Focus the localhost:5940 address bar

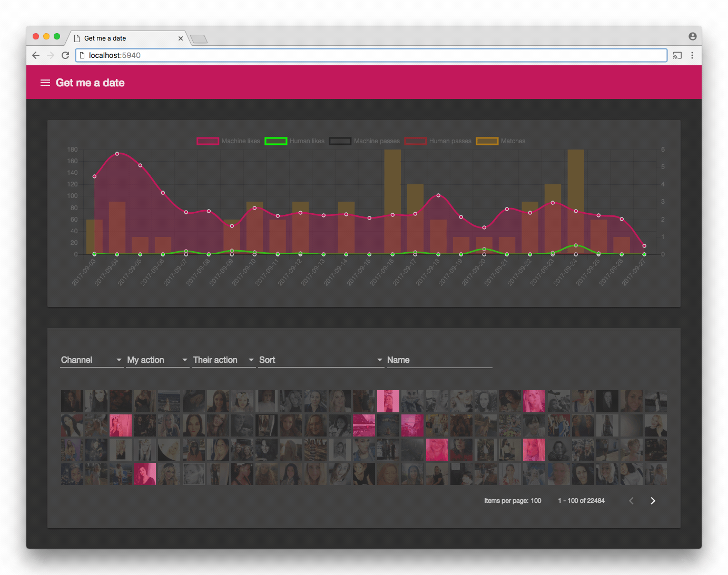[371, 55]
